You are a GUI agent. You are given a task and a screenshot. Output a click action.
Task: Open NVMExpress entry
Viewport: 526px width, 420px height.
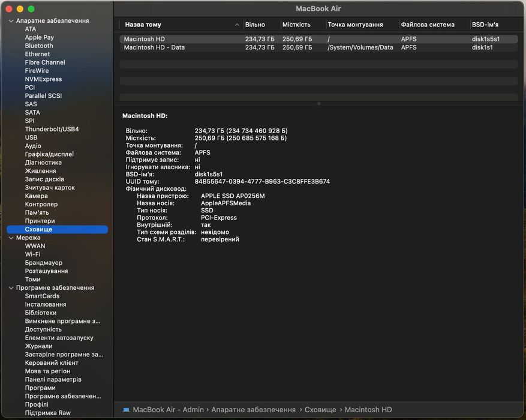pyautogui.click(x=43, y=79)
